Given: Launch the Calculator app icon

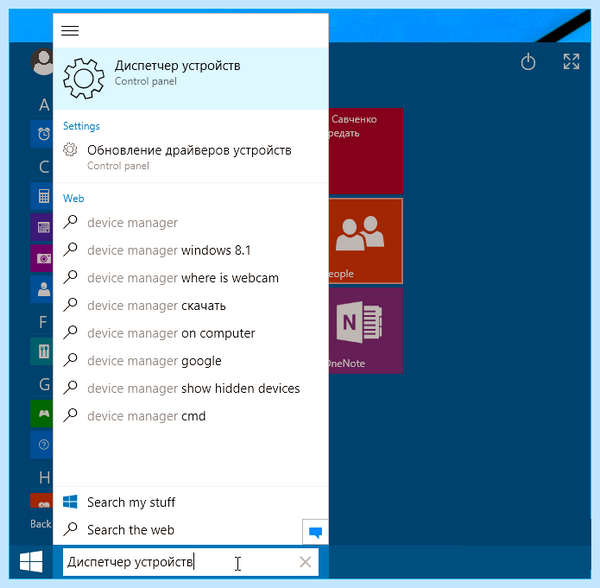Looking at the screenshot, I should click(x=42, y=196).
